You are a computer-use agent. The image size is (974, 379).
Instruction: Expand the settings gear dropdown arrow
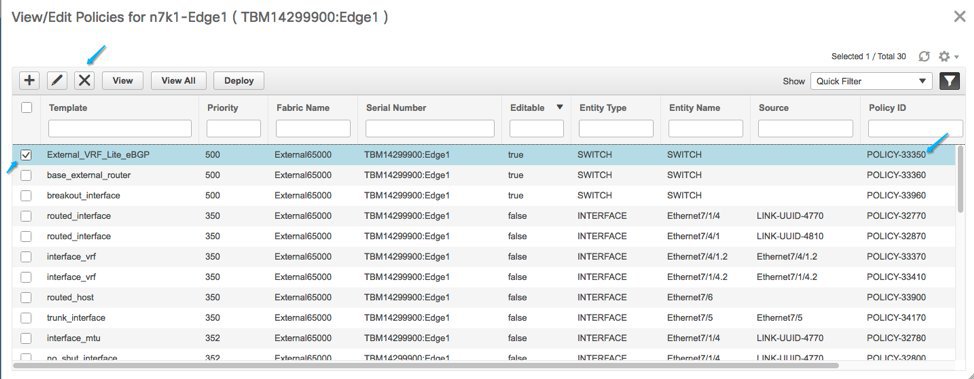(957, 57)
